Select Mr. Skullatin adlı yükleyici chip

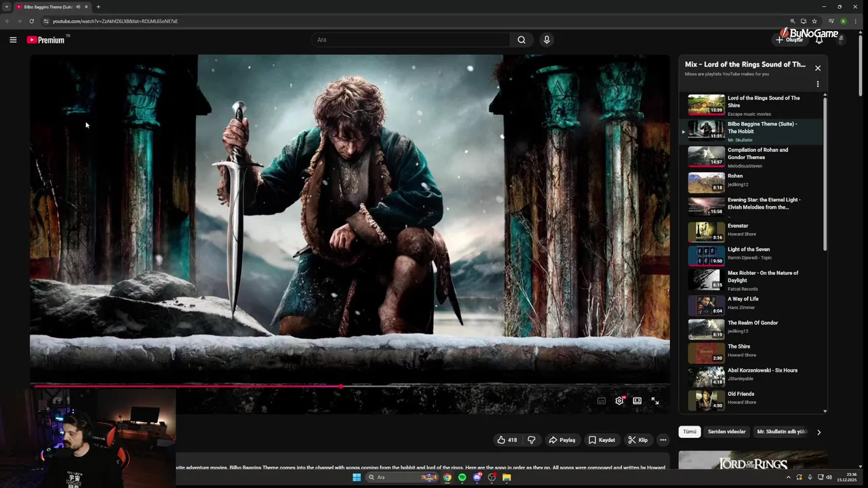click(782, 432)
